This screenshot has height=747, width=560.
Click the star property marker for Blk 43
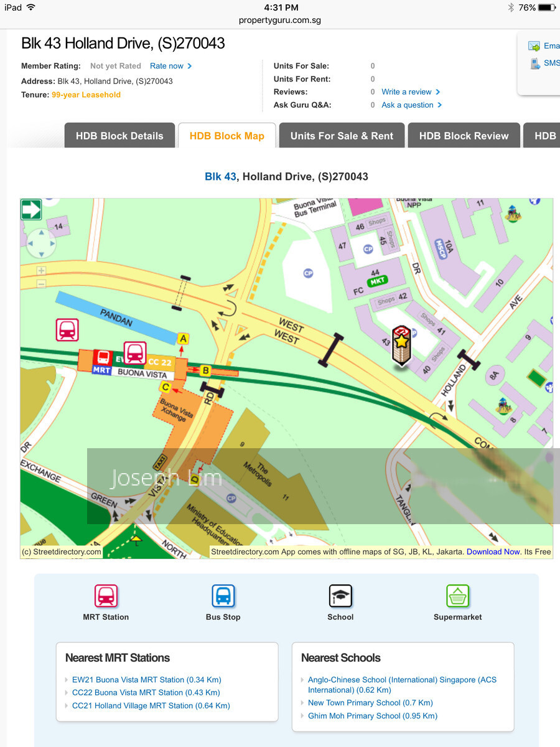(x=402, y=342)
